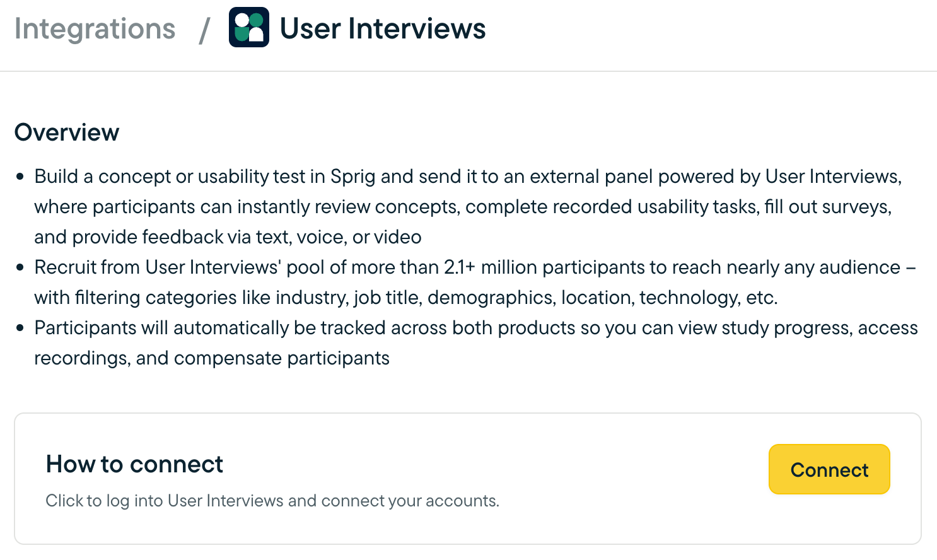Screen dimensions: 937x560
Task: Click 'recordings, and compensate participants' text
Action: (211, 358)
